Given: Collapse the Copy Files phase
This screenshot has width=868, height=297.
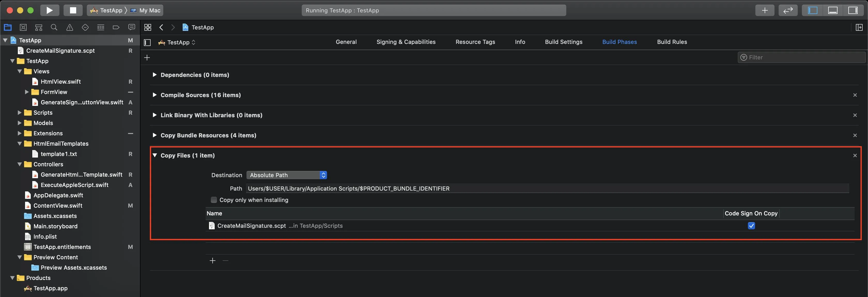Looking at the screenshot, I should [x=155, y=155].
